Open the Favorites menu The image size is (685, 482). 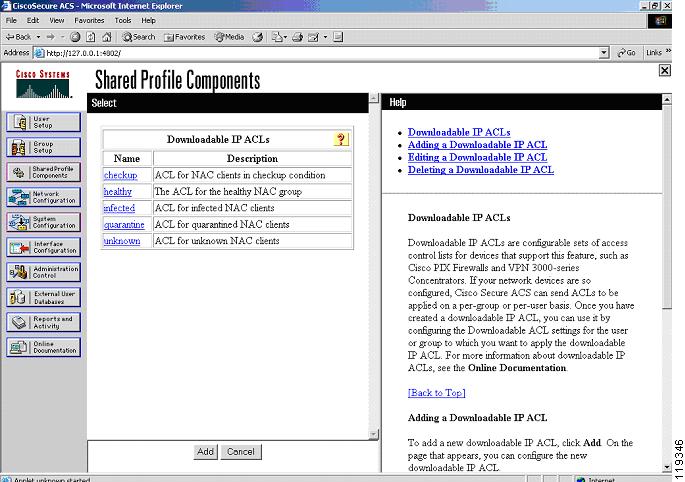pyautogui.click(x=89, y=20)
